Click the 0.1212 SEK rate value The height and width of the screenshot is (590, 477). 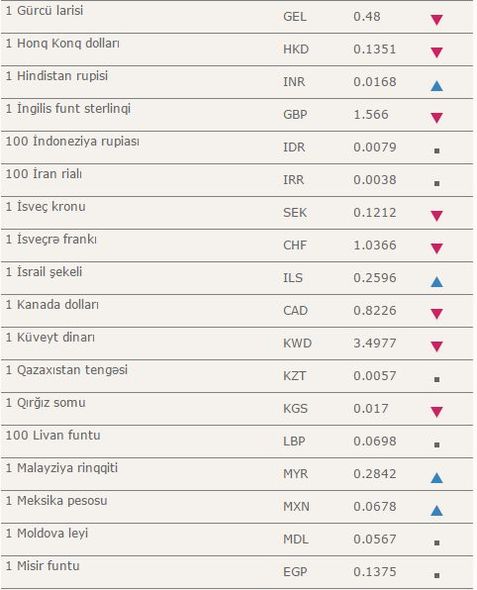pos(375,213)
